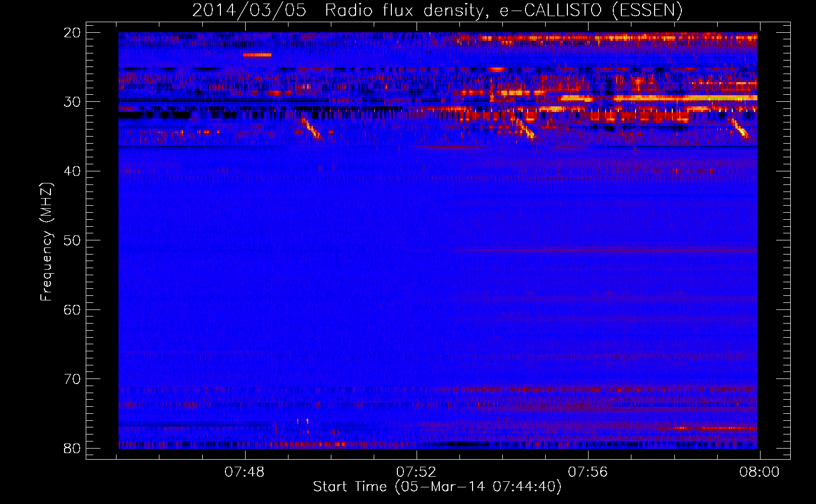Screen dimensions: 816x504
Task: Click the 60 frequency tick label
Action: [x=73, y=309]
